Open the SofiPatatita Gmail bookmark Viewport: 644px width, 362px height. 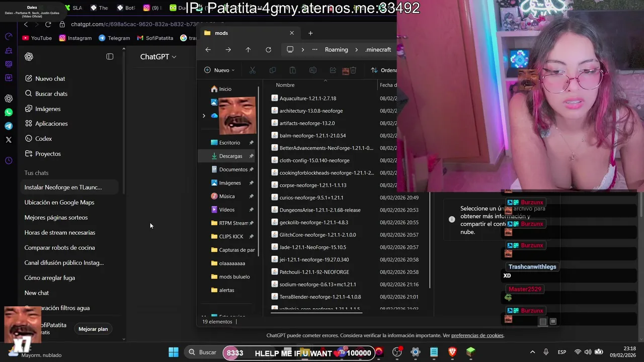[x=155, y=38]
